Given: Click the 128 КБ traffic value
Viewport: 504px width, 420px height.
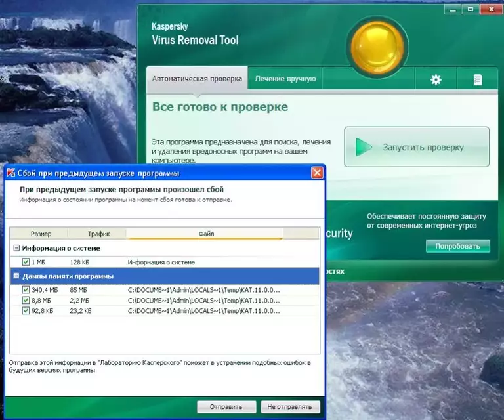Looking at the screenshot, I should click(79, 262).
